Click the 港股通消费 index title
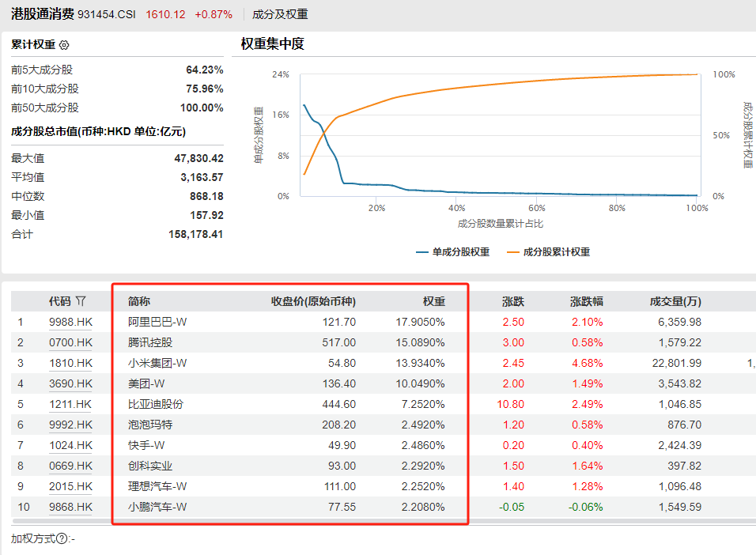The image size is (756, 555). tap(43, 14)
